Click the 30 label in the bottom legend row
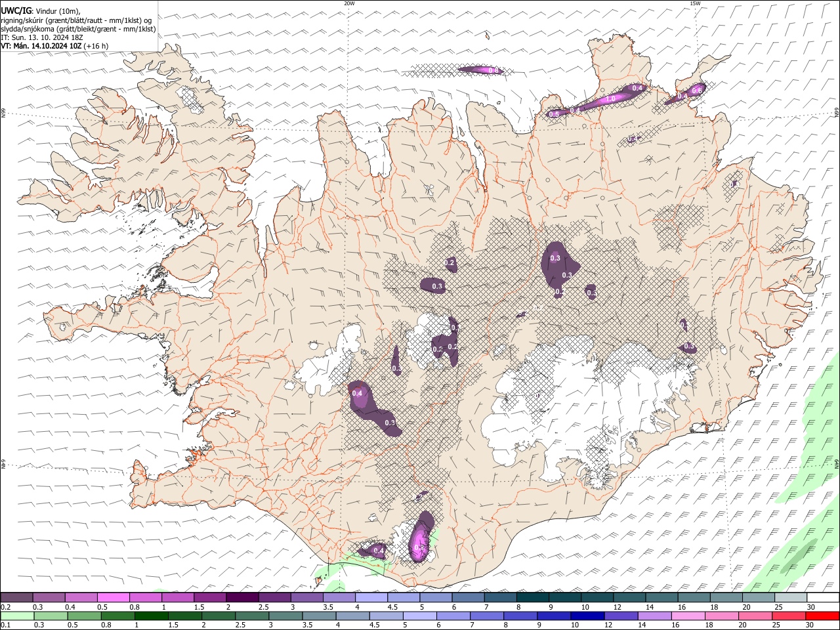The image size is (840, 630). [x=811, y=625]
